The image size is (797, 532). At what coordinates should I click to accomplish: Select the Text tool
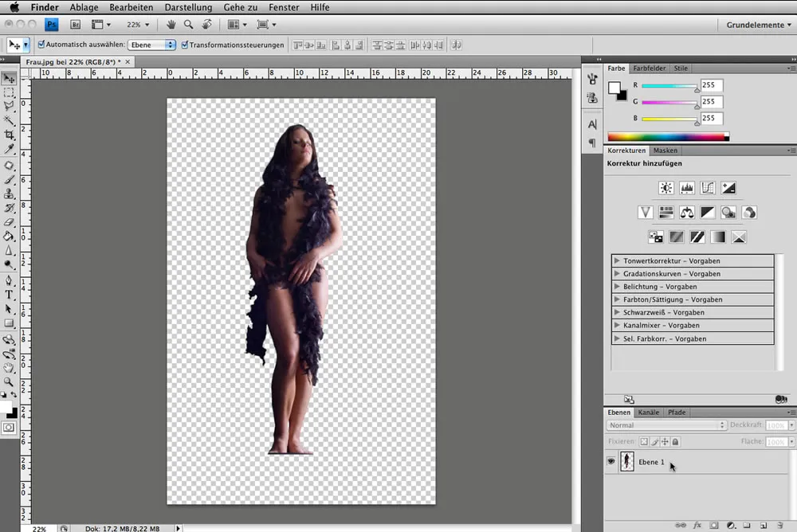point(10,293)
